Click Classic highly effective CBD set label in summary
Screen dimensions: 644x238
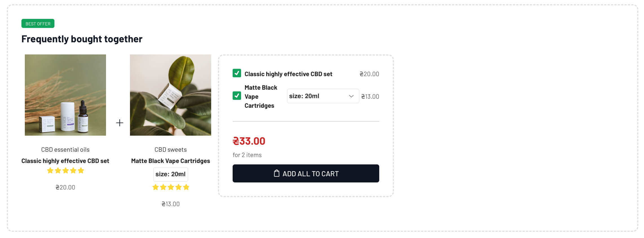288,74
